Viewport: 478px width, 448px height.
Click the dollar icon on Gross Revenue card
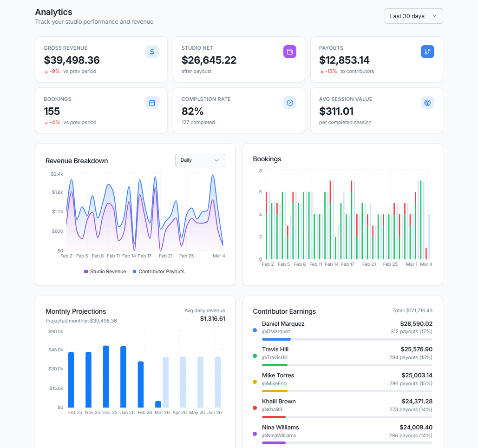pyautogui.click(x=152, y=52)
